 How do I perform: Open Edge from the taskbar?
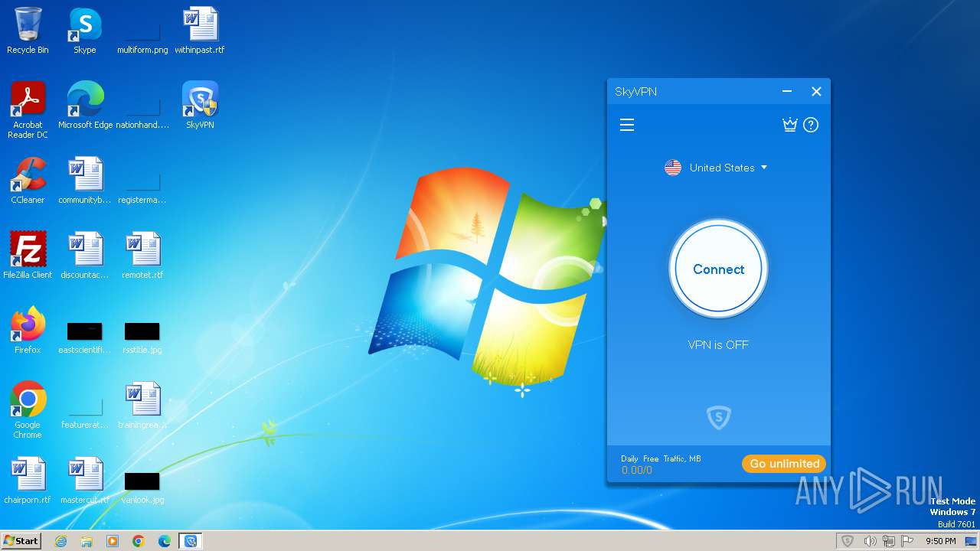point(165,541)
